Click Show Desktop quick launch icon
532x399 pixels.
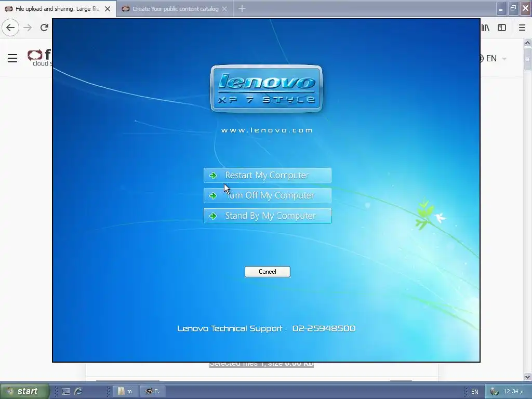(66, 392)
